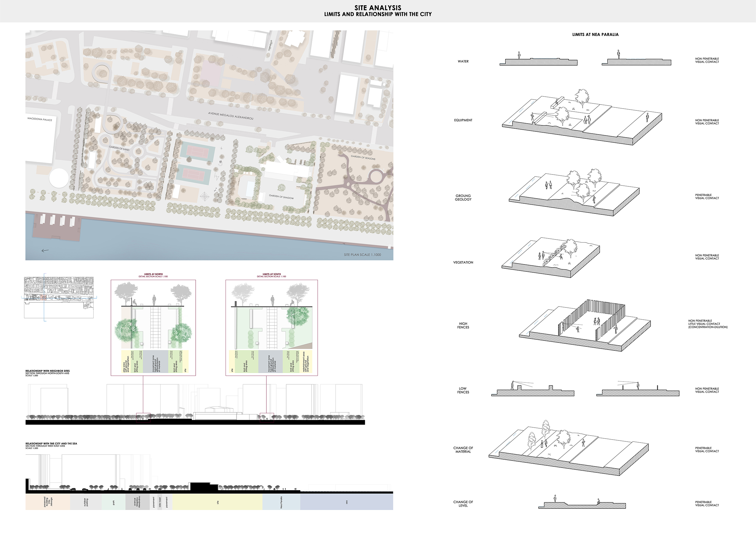This screenshot has height=535, width=756.
Task: Click 'PENETRABLE VISUAL CONTACT' beside ground geology
Action: click(x=707, y=197)
